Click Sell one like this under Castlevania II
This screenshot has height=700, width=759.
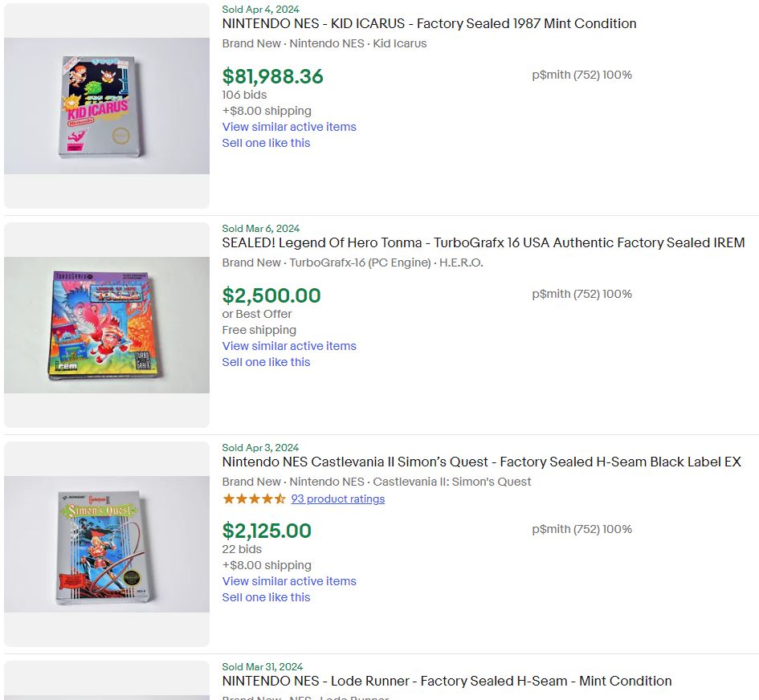(x=266, y=597)
